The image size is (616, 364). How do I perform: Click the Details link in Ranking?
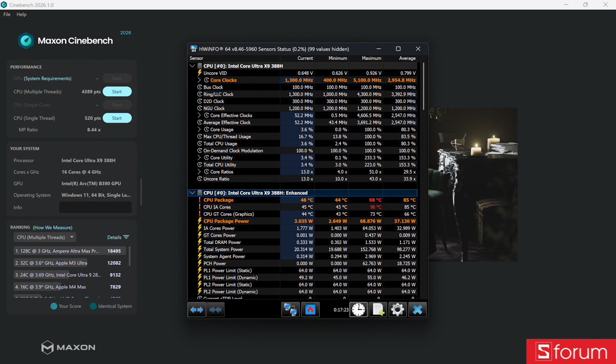coord(114,237)
